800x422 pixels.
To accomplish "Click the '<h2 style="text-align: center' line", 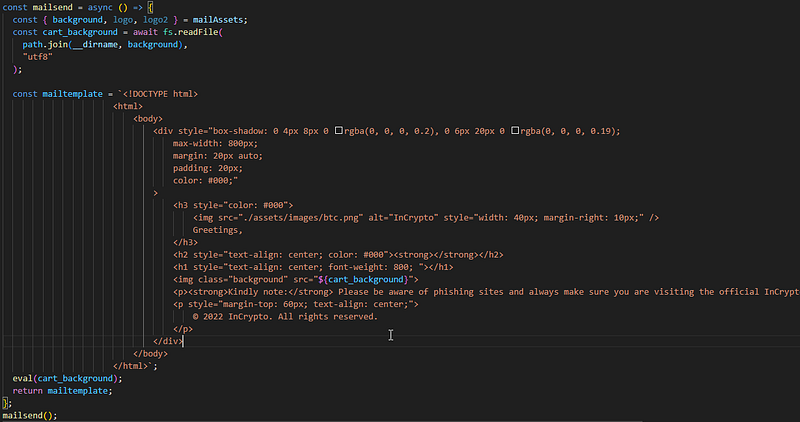I will coord(338,255).
